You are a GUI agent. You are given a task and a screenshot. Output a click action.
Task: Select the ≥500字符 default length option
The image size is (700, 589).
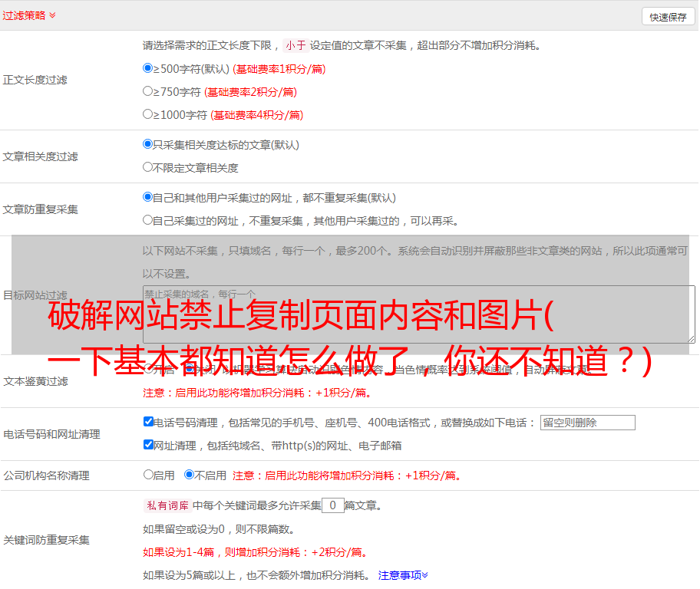pos(148,68)
